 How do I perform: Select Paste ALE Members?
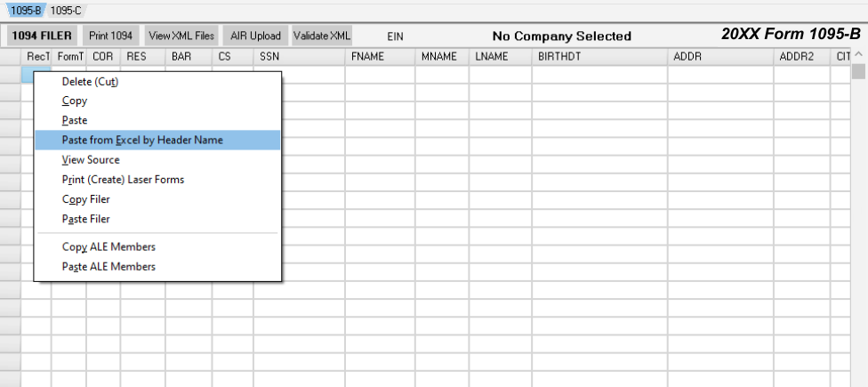click(x=108, y=267)
